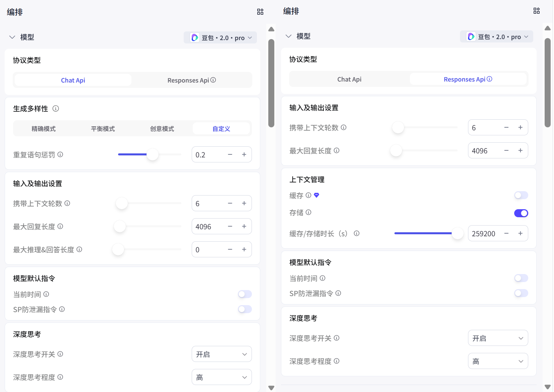Increase right 携带上下文轮数 with plus button
The height and width of the screenshot is (392, 554).
click(521, 127)
